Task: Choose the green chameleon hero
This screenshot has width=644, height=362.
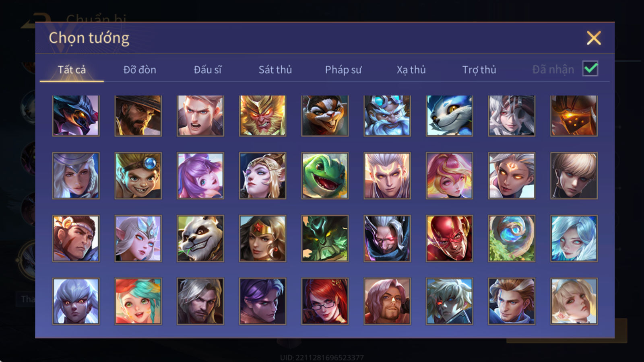Action: tap(325, 176)
